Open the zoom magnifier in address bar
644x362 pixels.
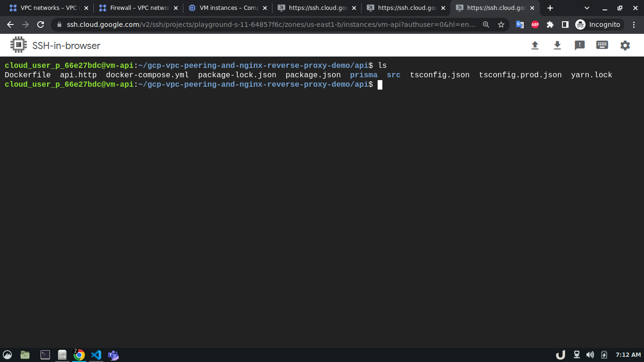click(x=486, y=25)
